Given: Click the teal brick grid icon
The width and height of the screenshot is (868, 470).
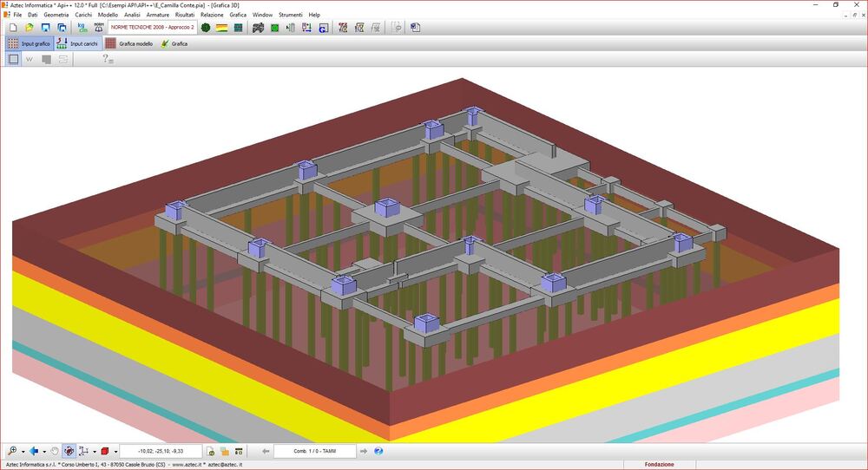Looking at the screenshot, I should 238,27.
